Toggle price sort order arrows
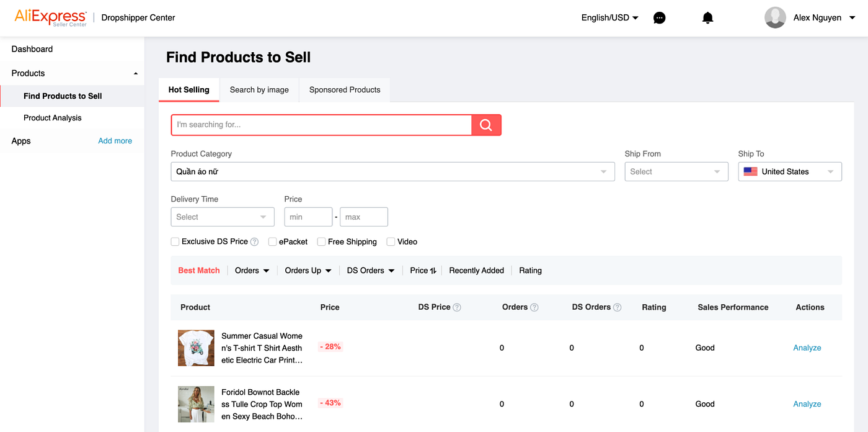The image size is (868, 432). (x=433, y=271)
